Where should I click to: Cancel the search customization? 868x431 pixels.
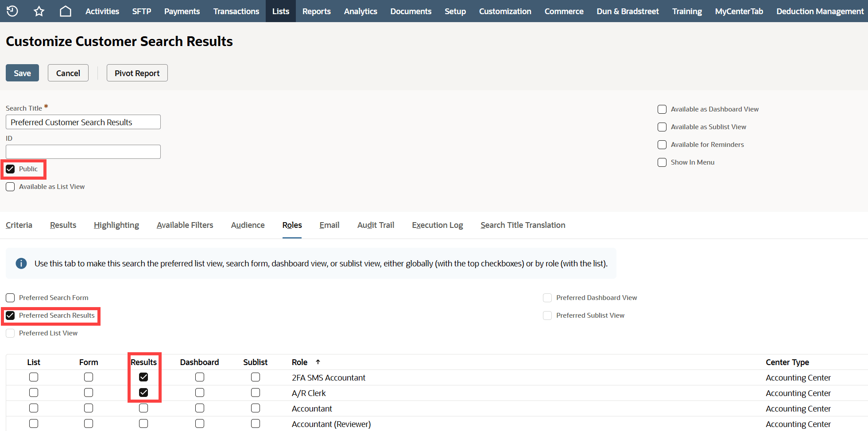click(x=68, y=73)
